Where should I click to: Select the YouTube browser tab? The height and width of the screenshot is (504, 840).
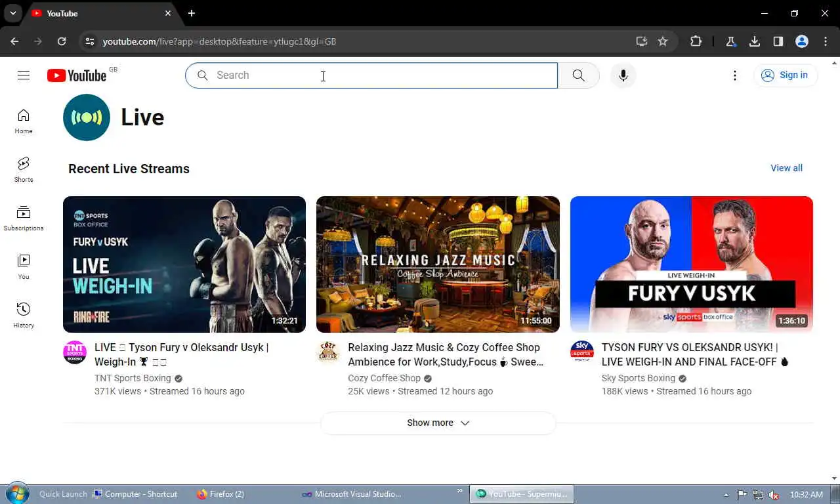100,14
